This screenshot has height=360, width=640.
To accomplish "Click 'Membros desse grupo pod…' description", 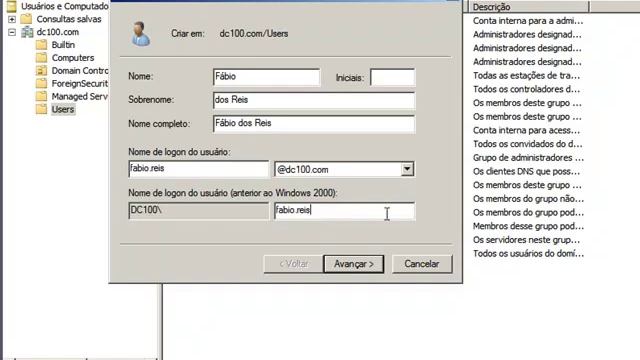I will (x=528, y=226).
